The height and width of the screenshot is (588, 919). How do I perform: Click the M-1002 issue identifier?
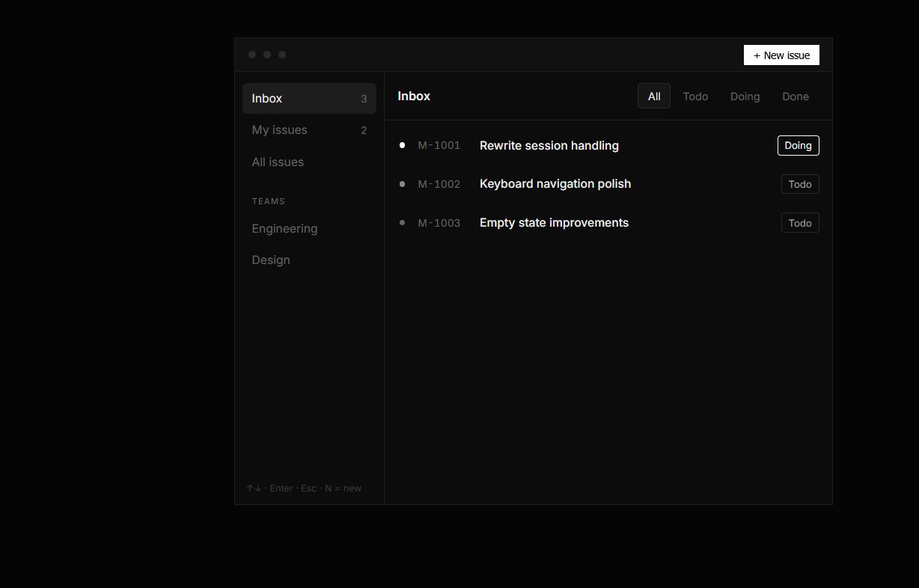439,184
